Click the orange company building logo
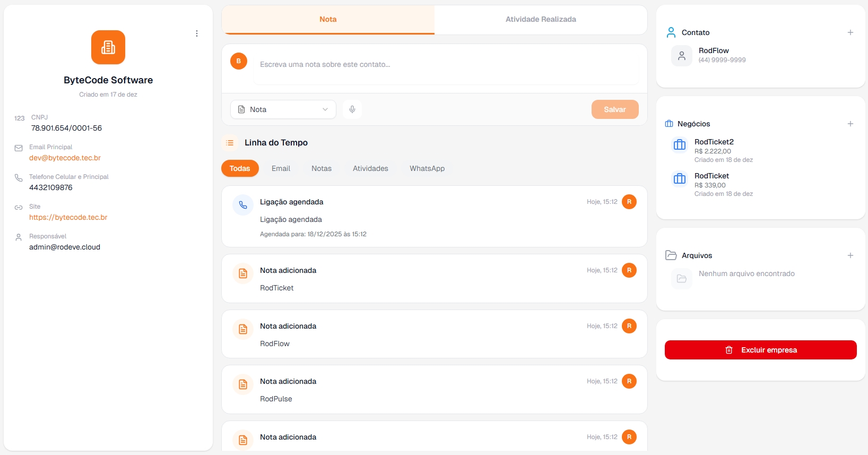Image resolution: width=868 pixels, height=455 pixels. click(108, 47)
